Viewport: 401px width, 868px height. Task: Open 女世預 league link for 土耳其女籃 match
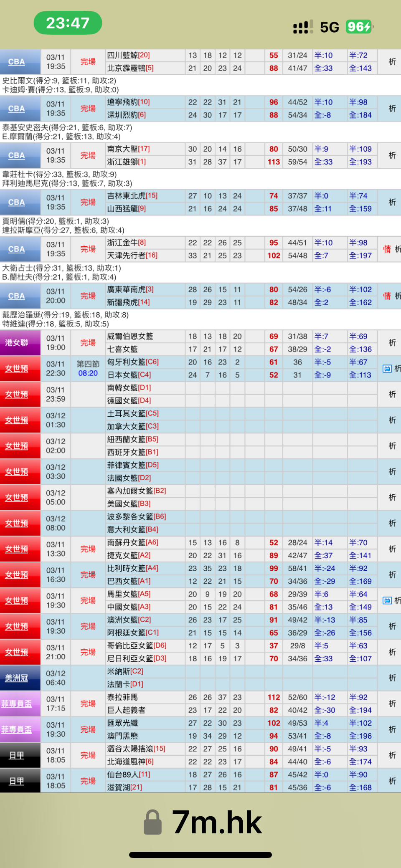17,420
